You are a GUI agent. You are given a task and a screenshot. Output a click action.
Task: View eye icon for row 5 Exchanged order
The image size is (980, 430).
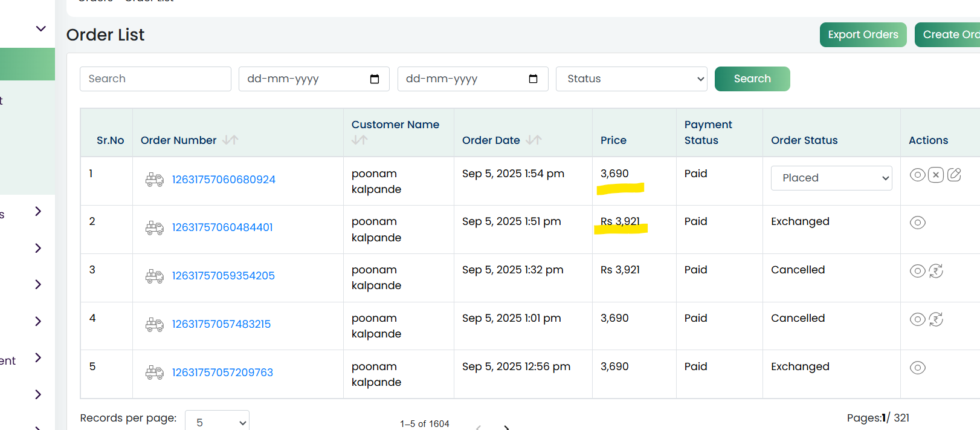click(918, 368)
